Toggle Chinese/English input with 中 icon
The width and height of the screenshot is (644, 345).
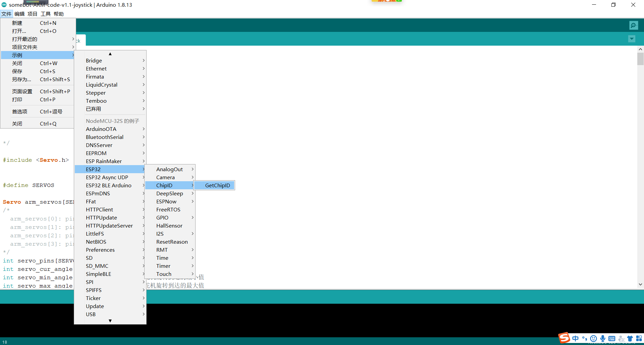[x=576, y=338]
